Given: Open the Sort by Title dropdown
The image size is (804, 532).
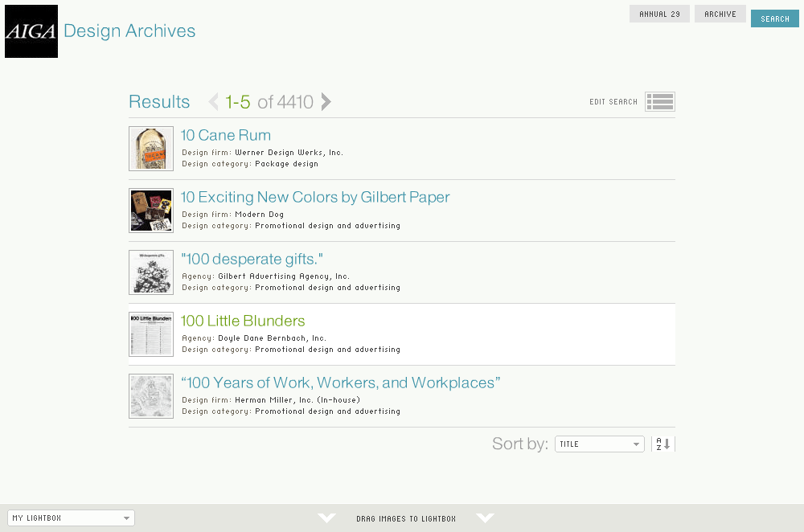Looking at the screenshot, I should (600, 444).
